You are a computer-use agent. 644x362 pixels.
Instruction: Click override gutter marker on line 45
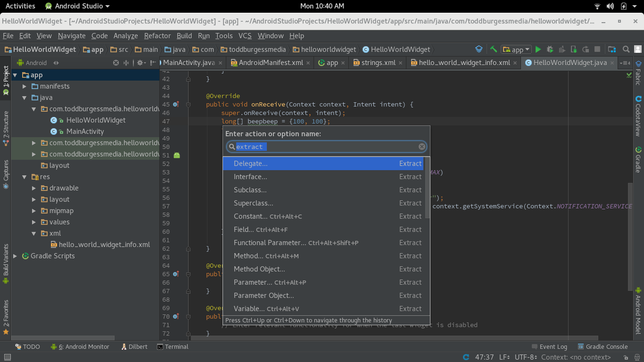point(176,104)
